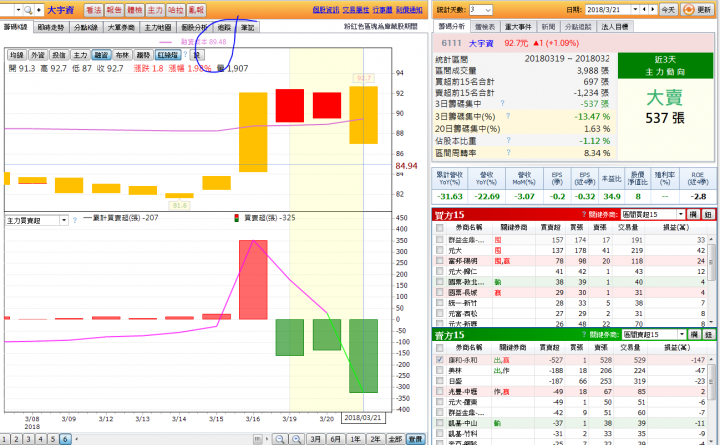Screen dimensions: 720x445
Task: Toggle select-all checkbox in 買方15 header
Action: pyautogui.click(x=439, y=228)
